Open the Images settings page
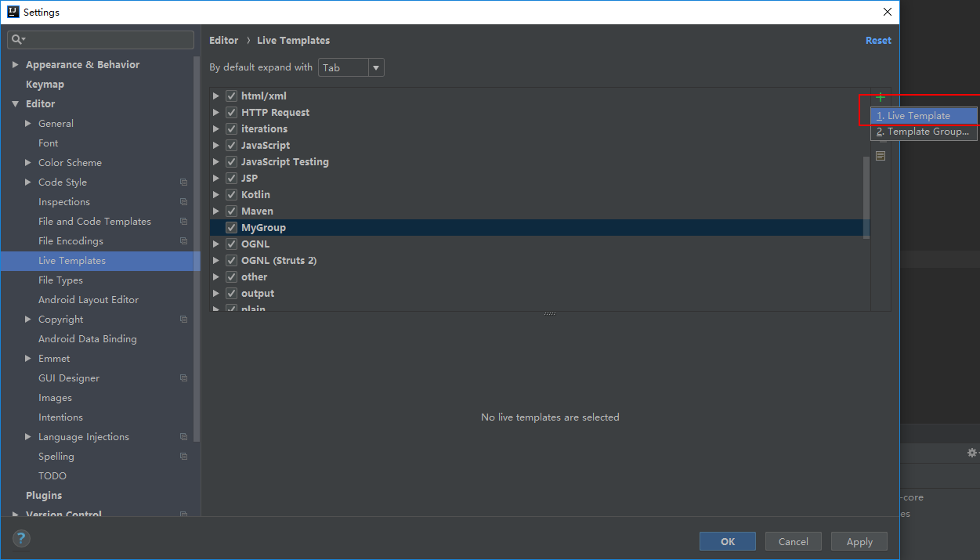The width and height of the screenshot is (980, 560). [55, 397]
